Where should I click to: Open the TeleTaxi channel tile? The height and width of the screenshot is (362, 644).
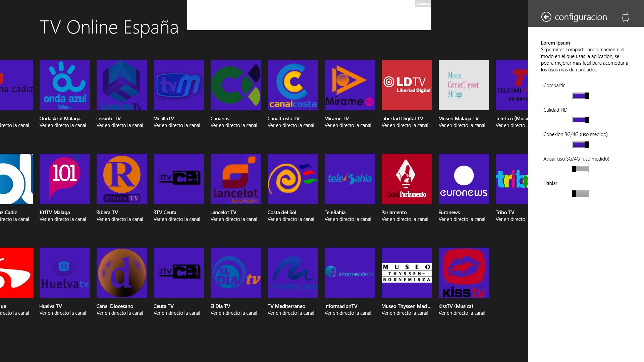coord(512,85)
